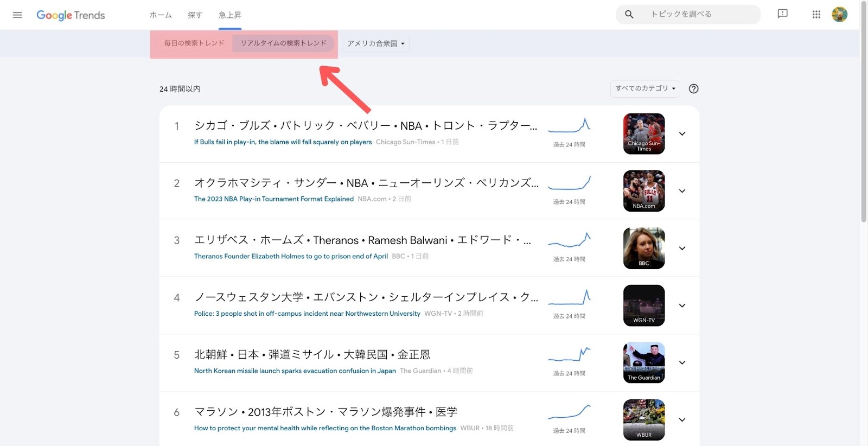Click WGN-TV thumbnail
This screenshot has width=868, height=446.
coord(644,305)
